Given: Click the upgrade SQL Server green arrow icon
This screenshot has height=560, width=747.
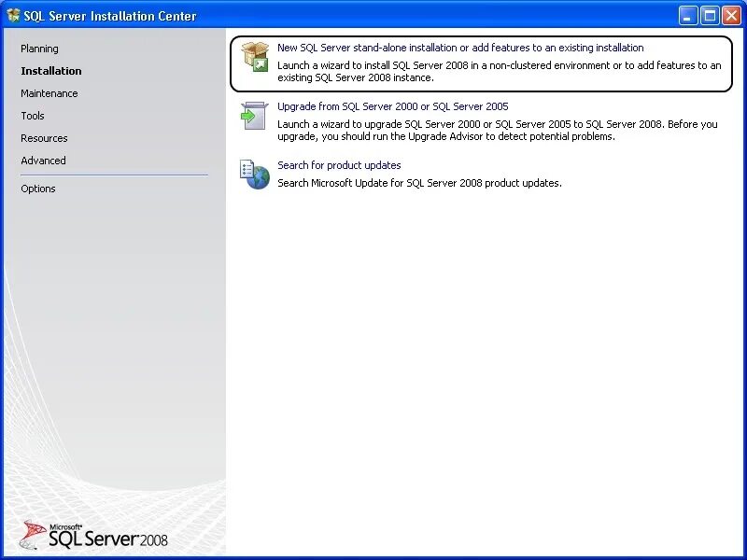Looking at the screenshot, I should 254,115.
